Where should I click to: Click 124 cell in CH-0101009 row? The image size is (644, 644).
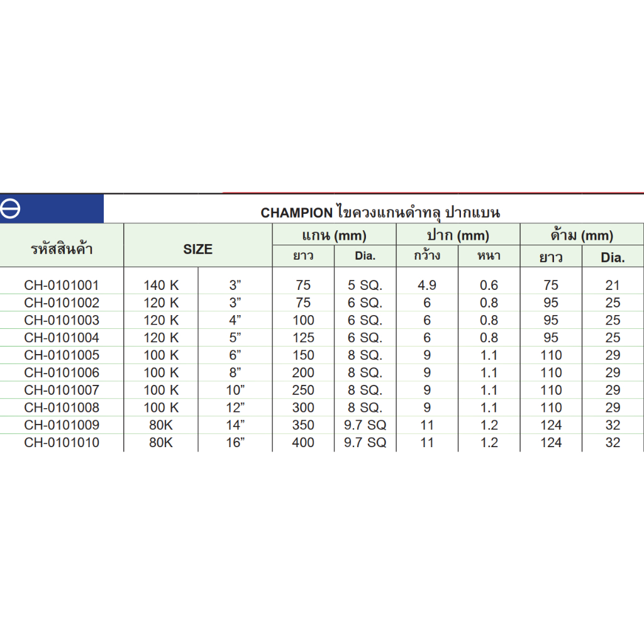click(x=551, y=425)
